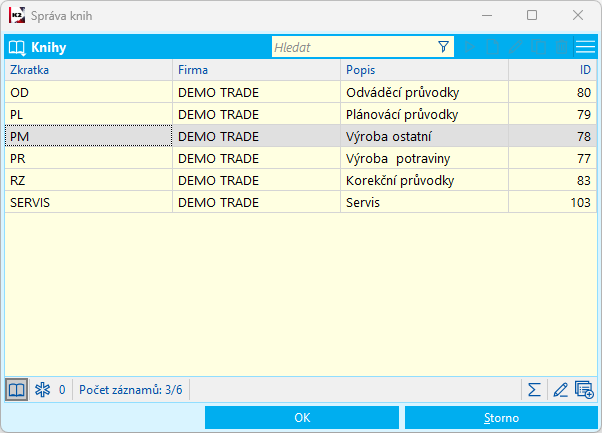Image resolution: width=602 pixels, height=433 pixels.
Task: Click the snowflake asterisk icon in status bar
Action: [42, 390]
